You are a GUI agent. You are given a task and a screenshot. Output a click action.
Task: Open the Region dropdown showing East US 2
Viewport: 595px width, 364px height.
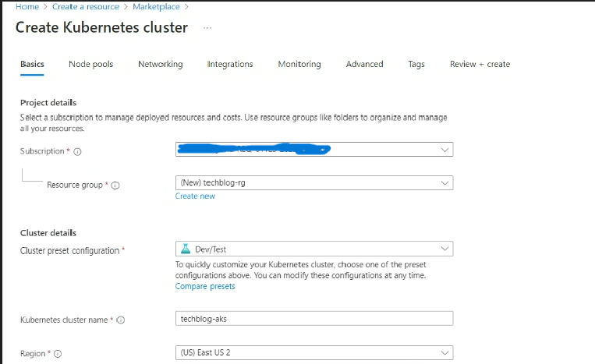click(x=444, y=353)
